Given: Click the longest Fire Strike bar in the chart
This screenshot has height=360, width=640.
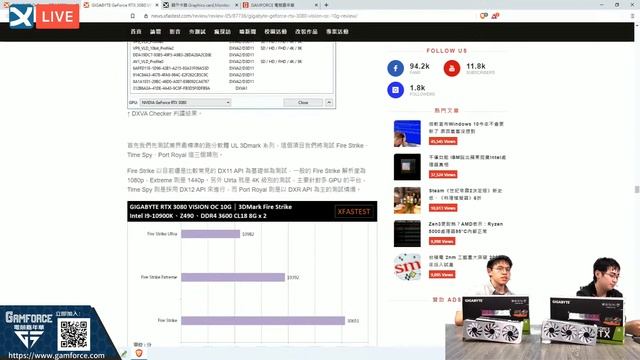Looking at the screenshot, I should click(x=263, y=321).
